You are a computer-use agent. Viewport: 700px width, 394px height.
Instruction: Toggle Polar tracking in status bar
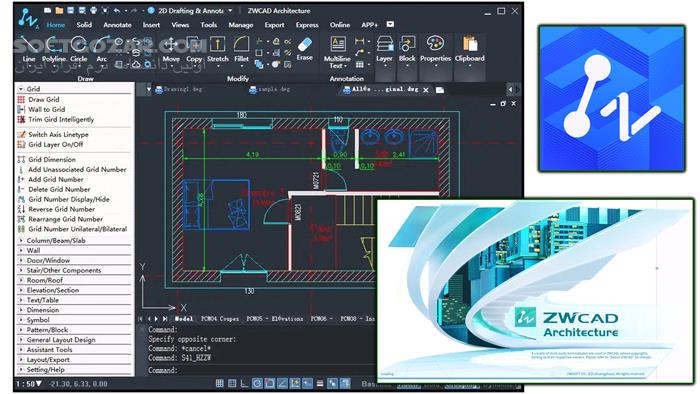[257, 383]
